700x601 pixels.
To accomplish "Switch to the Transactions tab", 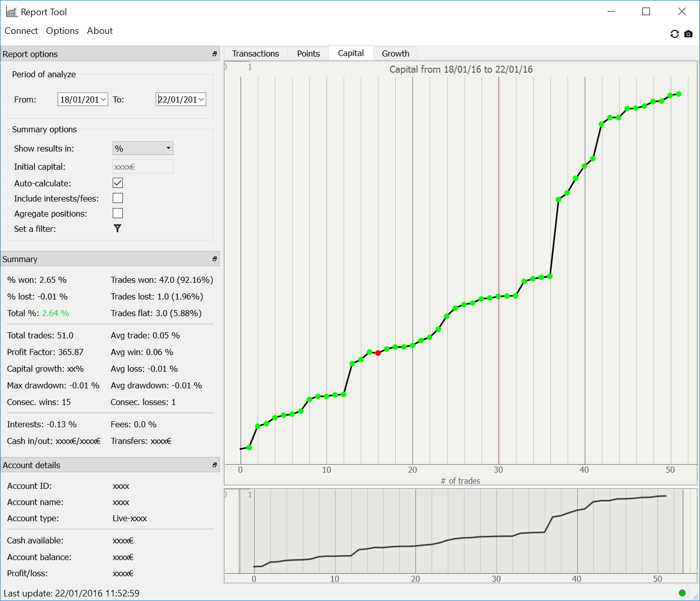I will pyautogui.click(x=256, y=54).
